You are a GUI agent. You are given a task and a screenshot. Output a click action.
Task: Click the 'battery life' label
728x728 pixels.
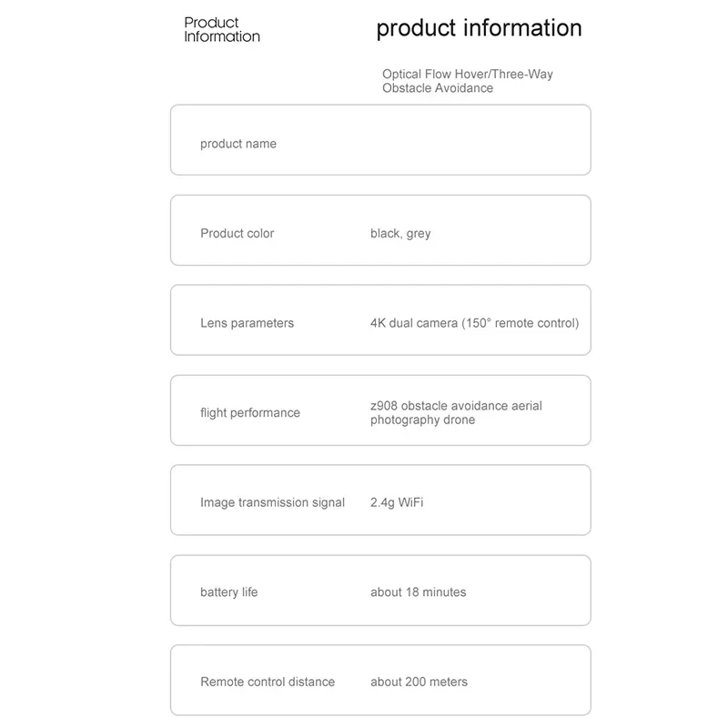pos(228,592)
